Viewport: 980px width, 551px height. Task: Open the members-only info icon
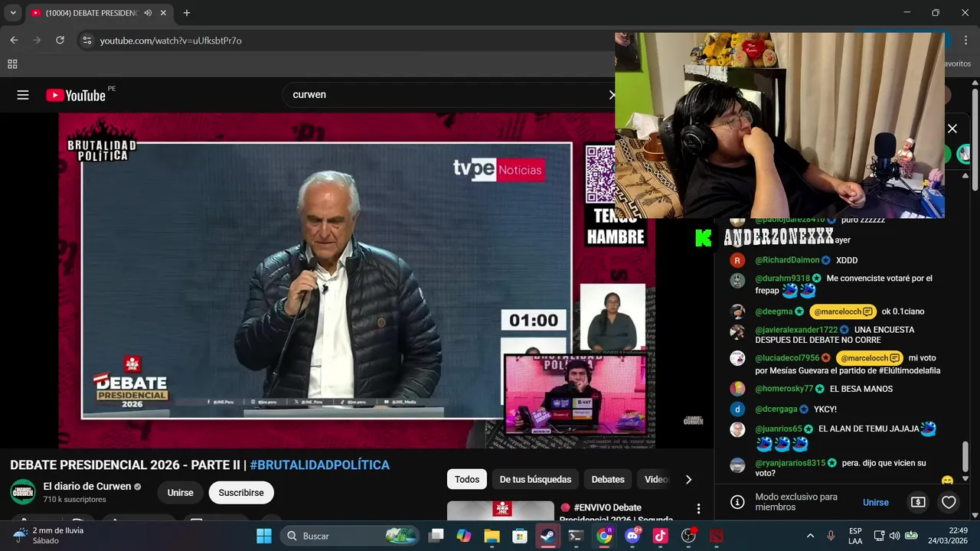pos(737,502)
